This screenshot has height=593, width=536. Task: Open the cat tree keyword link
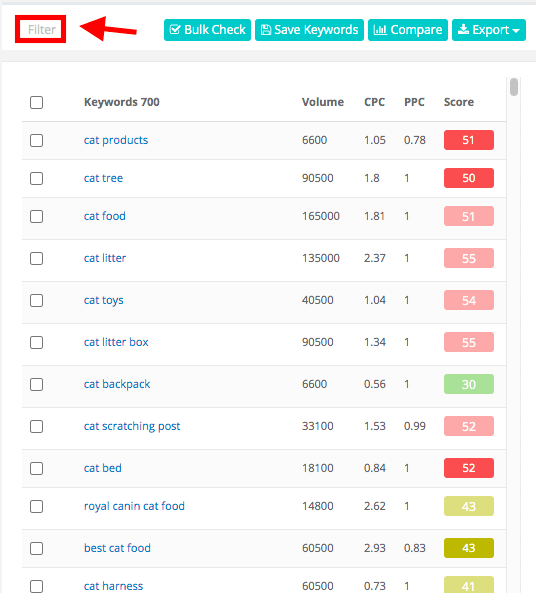[x=103, y=178]
